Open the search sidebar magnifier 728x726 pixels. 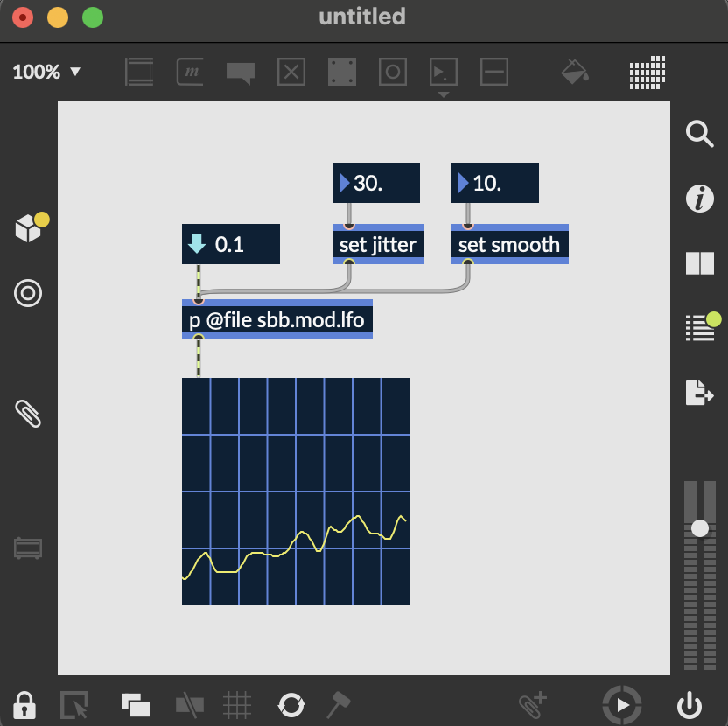coord(699,135)
